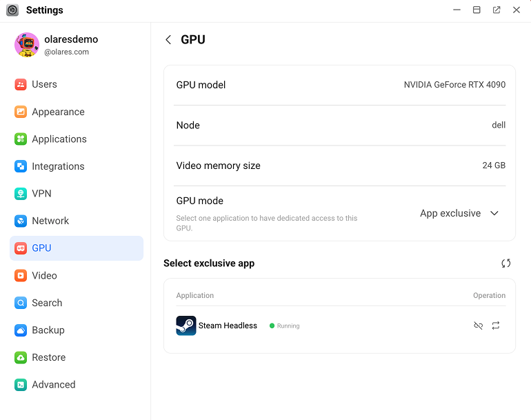Click the Search sidebar icon
531x420 pixels.
coord(21,303)
